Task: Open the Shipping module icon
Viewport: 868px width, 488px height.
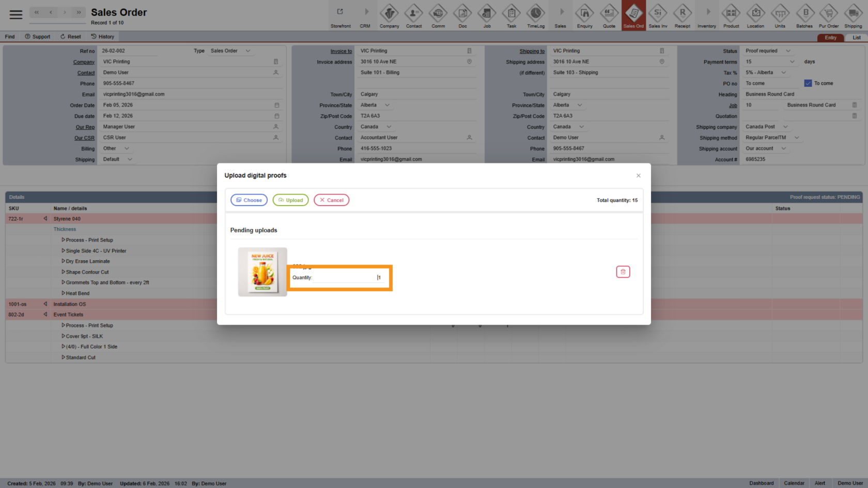Action: [x=853, y=15]
